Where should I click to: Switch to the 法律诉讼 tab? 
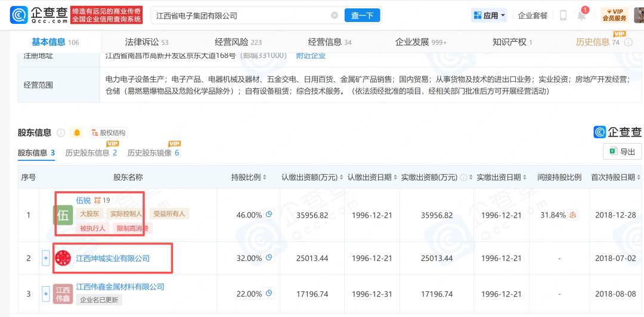point(147,42)
